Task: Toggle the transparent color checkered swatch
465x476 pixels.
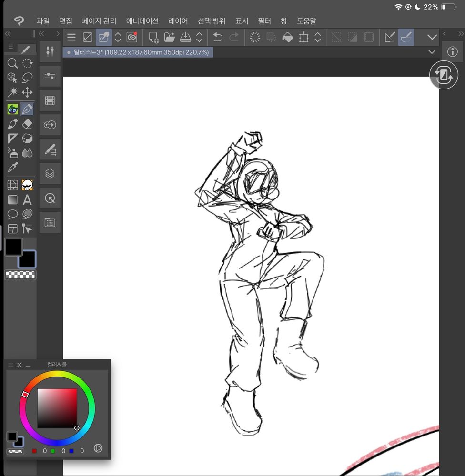Action: click(x=20, y=275)
